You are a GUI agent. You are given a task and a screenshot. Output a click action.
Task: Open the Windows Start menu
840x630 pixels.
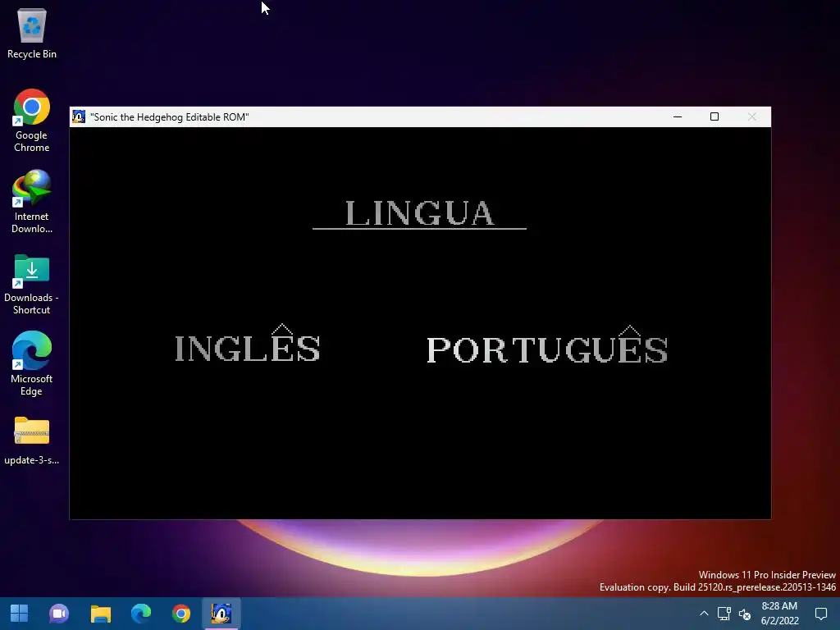[20, 614]
